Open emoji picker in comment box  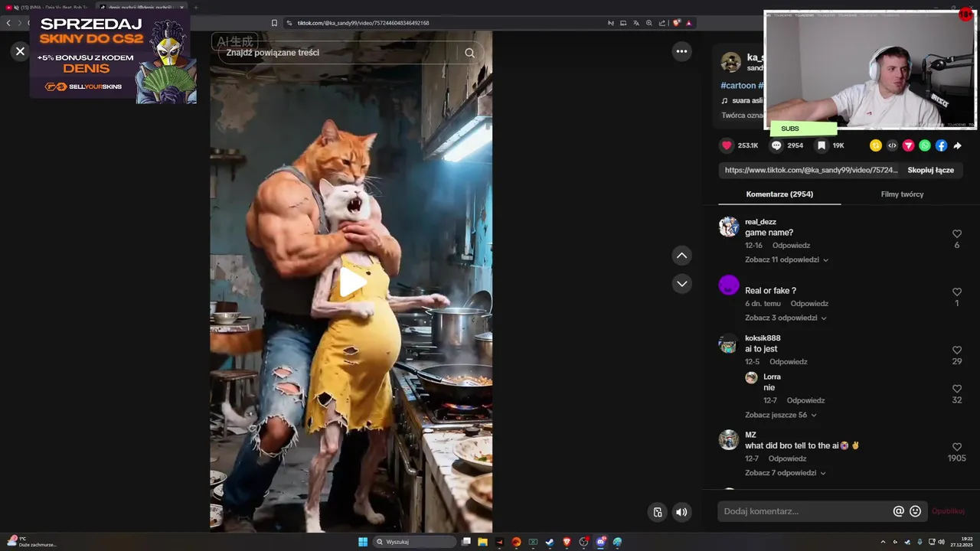(915, 511)
